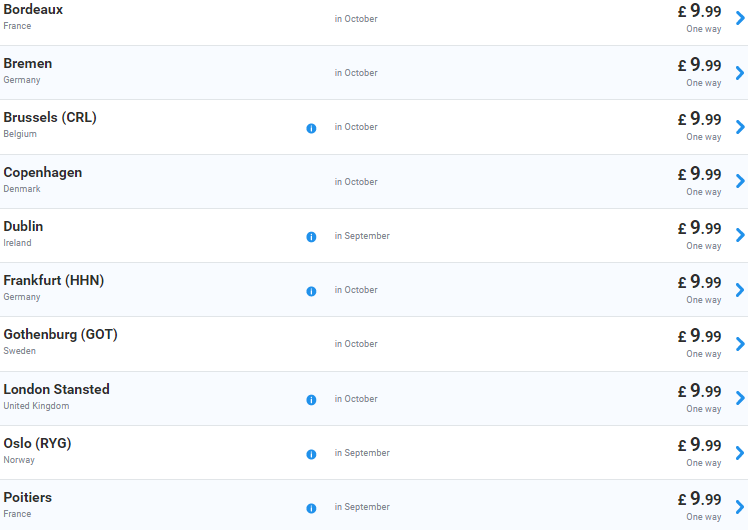Click 'Denmark' under Copenhagen

(x=22, y=189)
